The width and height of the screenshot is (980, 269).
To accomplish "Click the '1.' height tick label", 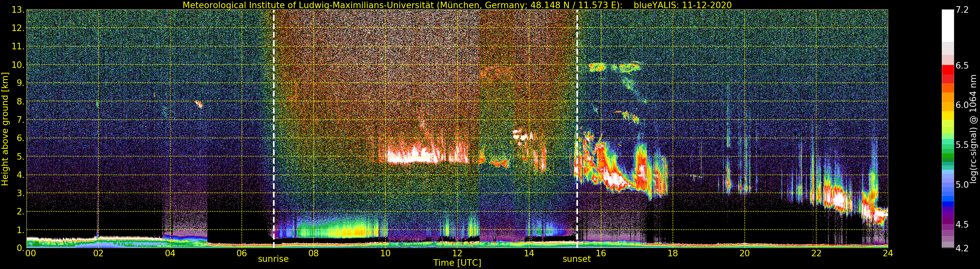I will [x=21, y=229].
